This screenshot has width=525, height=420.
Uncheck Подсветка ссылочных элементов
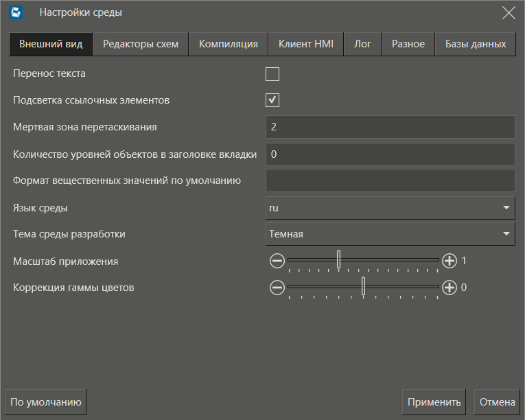272,100
